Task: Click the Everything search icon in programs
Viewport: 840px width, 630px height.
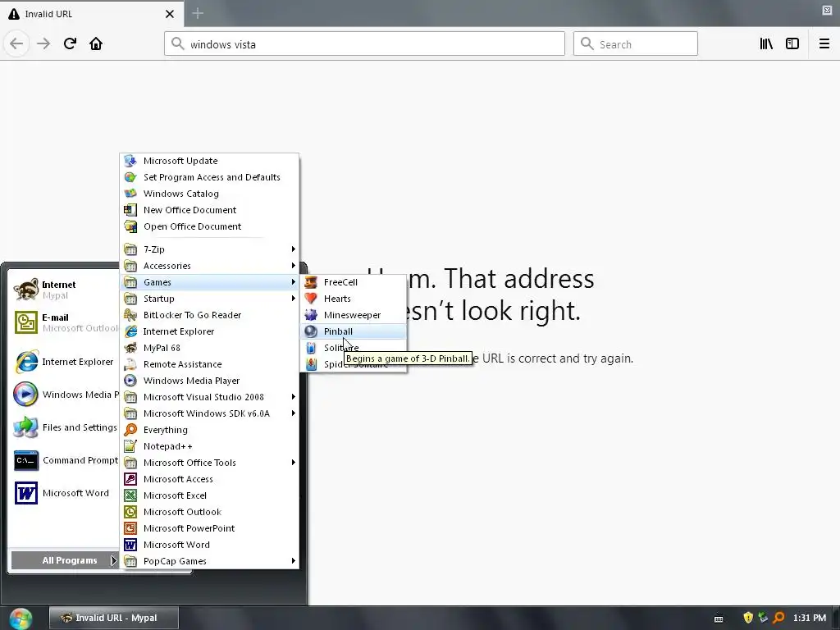Action: click(130, 430)
